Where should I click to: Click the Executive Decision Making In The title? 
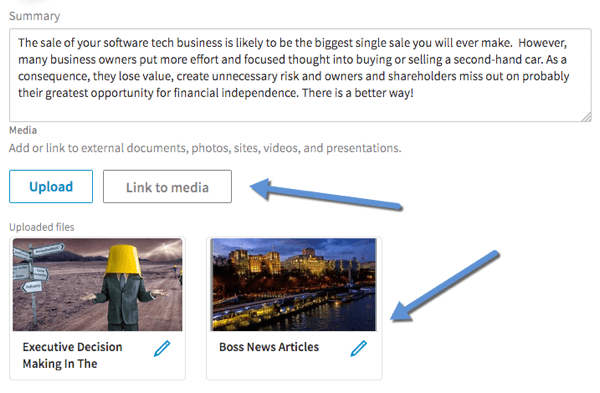click(x=72, y=355)
